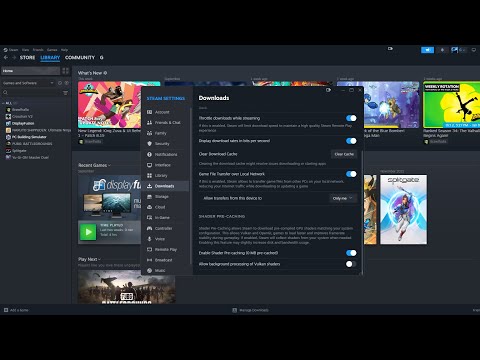Open 'Allow transfers from this device to' dropdown
Image resolution: width=480 pixels, height=360 pixels.
coord(342,198)
